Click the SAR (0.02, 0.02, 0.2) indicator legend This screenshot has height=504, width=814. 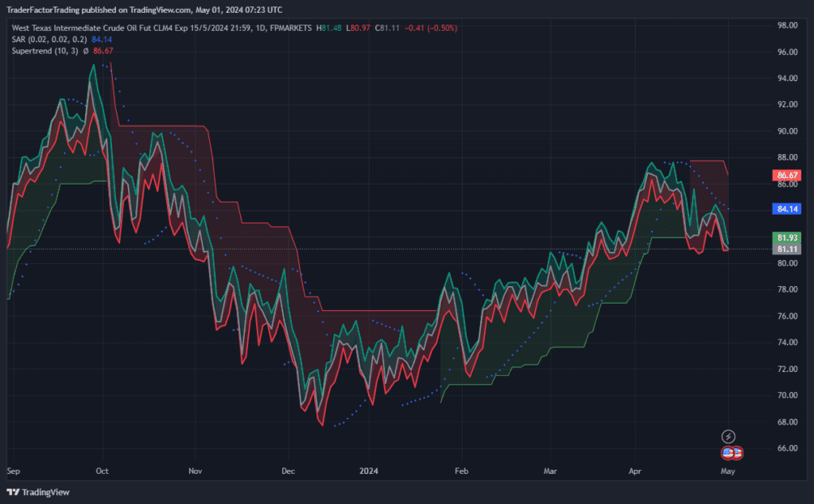[49, 40]
